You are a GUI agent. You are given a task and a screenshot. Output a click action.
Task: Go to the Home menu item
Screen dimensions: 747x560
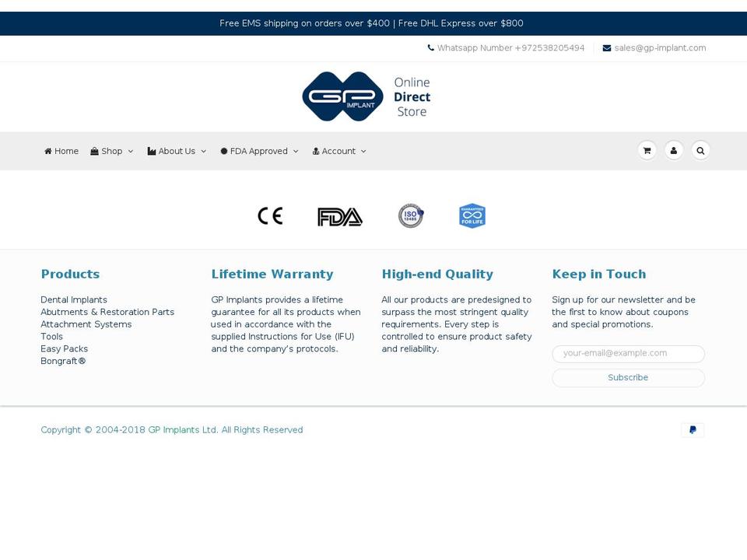(x=61, y=151)
